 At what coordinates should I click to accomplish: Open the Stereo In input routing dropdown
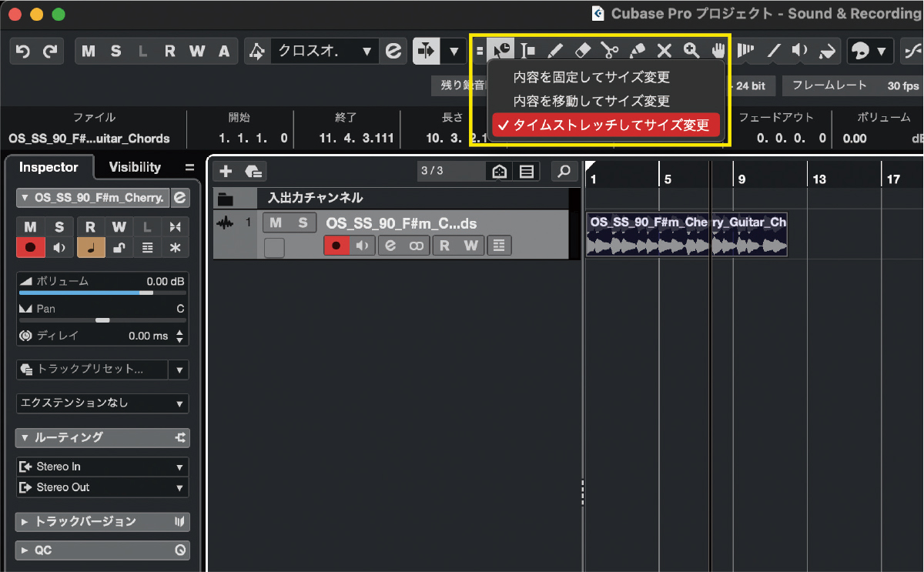click(102, 467)
